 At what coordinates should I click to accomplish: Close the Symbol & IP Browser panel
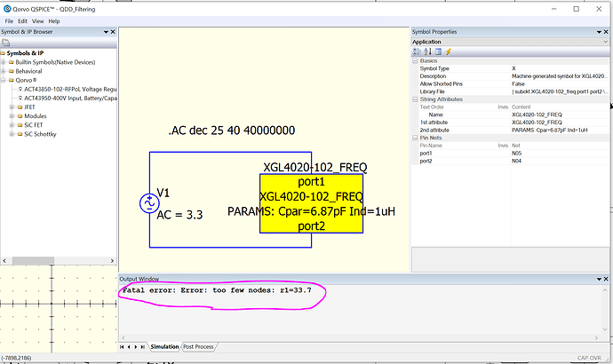(x=113, y=32)
